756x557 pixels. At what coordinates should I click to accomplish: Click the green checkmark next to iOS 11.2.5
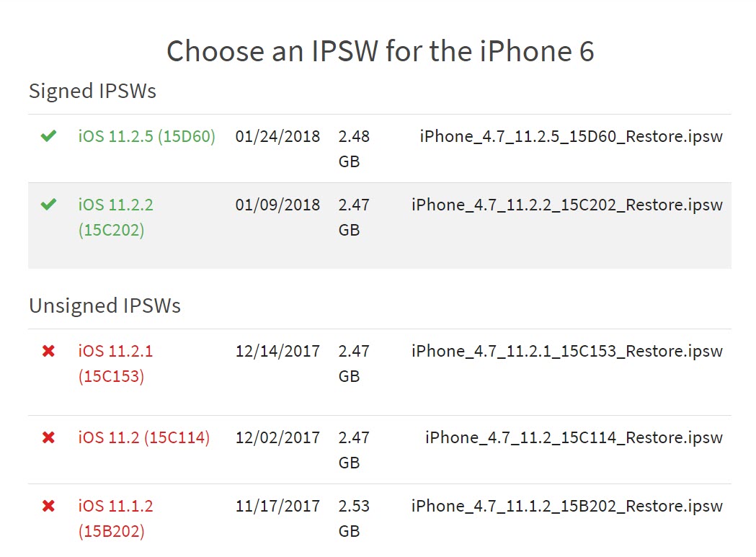tap(48, 136)
